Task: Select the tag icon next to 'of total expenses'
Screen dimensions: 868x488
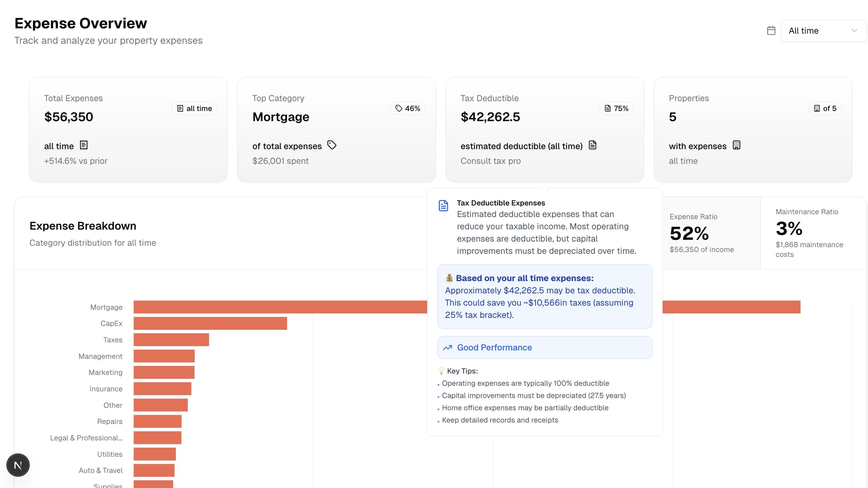Action: pos(332,145)
